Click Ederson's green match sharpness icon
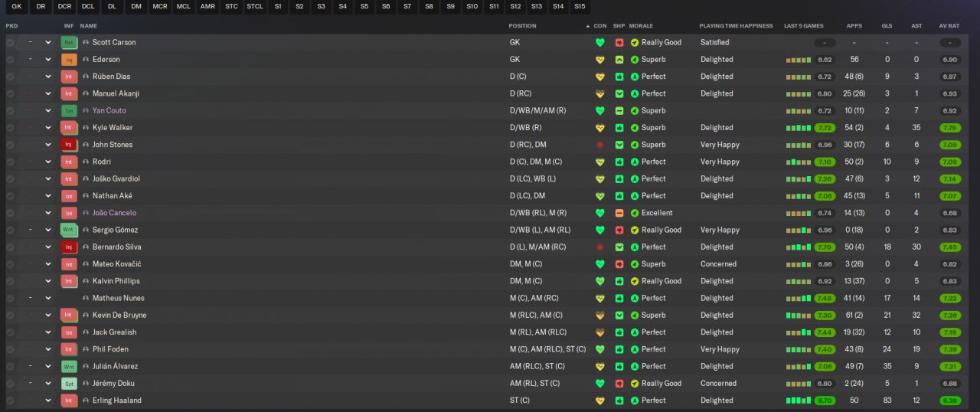Viewport: 980px width, 412px height. click(x=619, y=60)
